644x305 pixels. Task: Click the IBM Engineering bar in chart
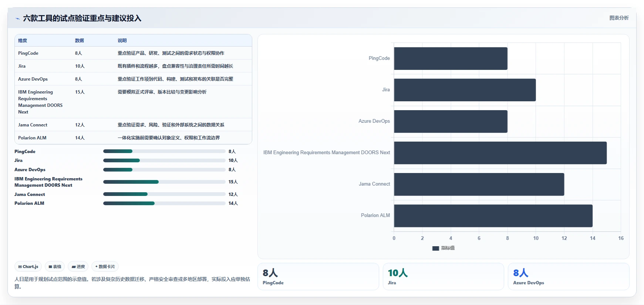(500, 153)
